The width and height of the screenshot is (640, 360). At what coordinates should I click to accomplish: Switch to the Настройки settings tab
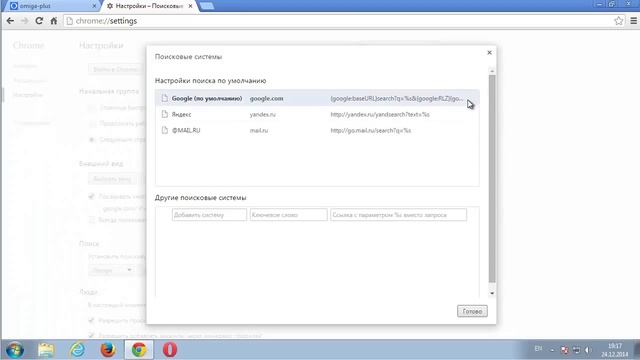coord(149,6)
